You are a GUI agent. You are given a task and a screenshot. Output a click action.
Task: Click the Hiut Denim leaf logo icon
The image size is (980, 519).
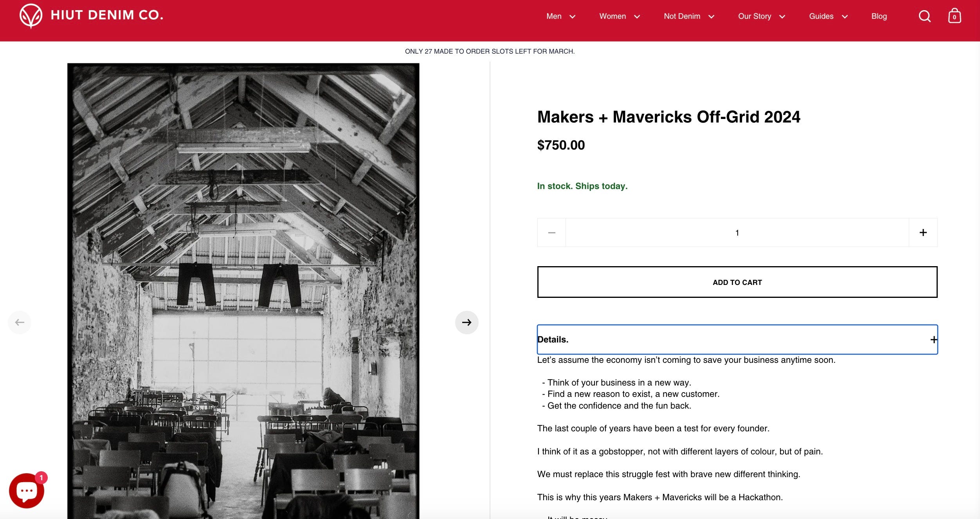click(x=31, y=16)
